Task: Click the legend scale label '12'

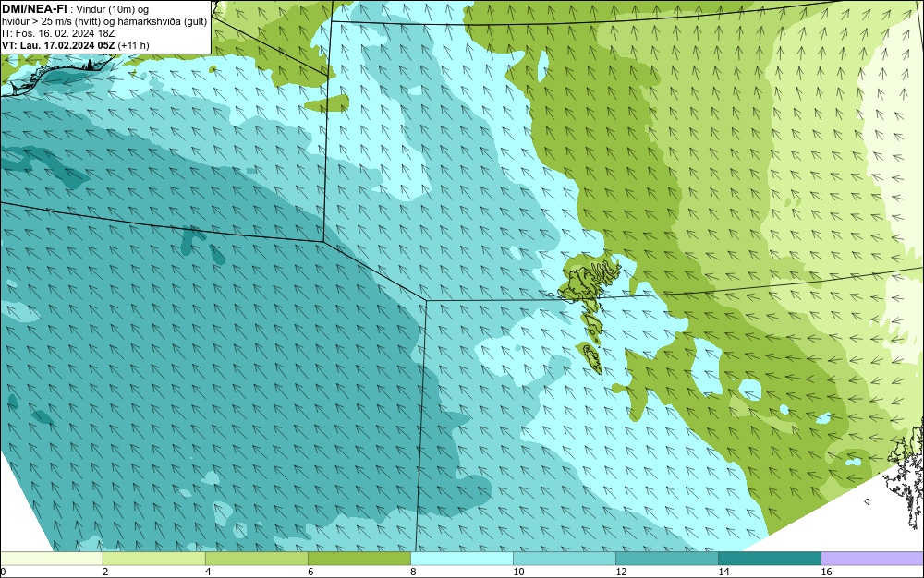Action: tap(621, 572)
